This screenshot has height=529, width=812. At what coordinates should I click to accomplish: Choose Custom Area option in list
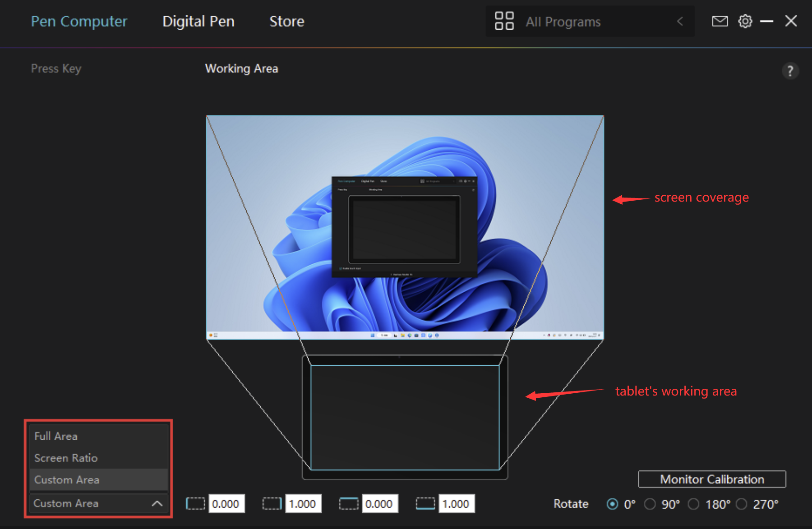99,479
